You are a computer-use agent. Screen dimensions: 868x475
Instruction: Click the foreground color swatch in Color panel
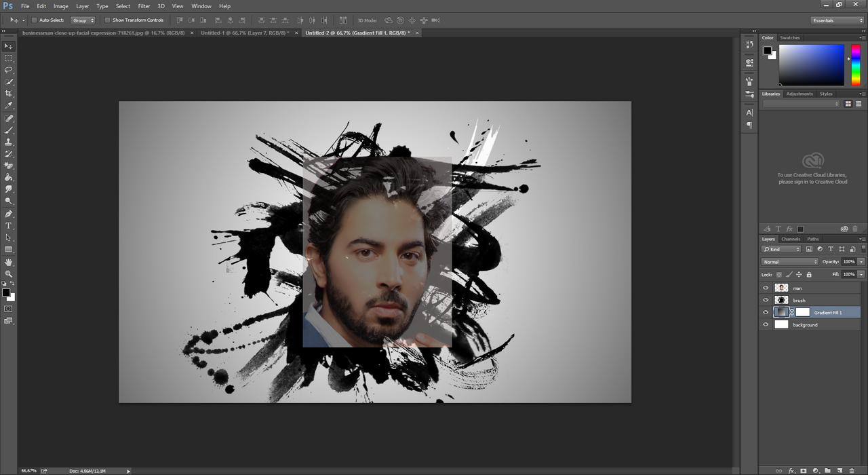click(x=767, y=50)
